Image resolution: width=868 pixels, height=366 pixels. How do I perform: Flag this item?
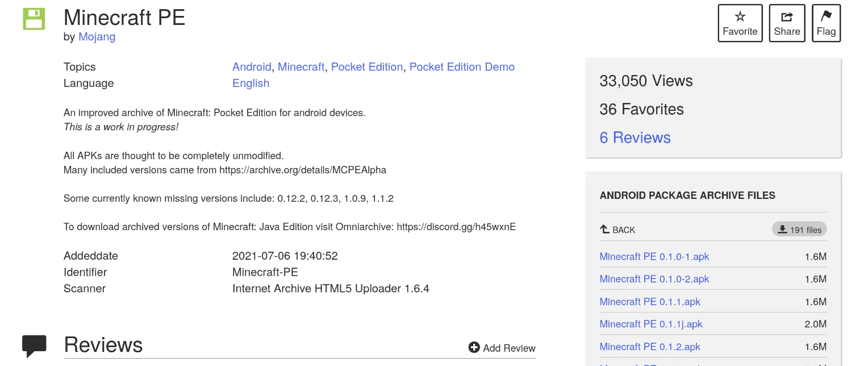coord(826,23)
